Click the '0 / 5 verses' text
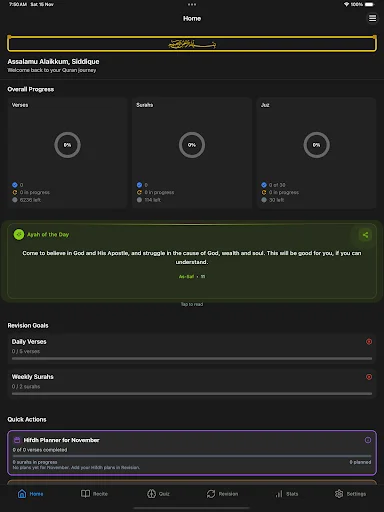 (x=26, y=351)
